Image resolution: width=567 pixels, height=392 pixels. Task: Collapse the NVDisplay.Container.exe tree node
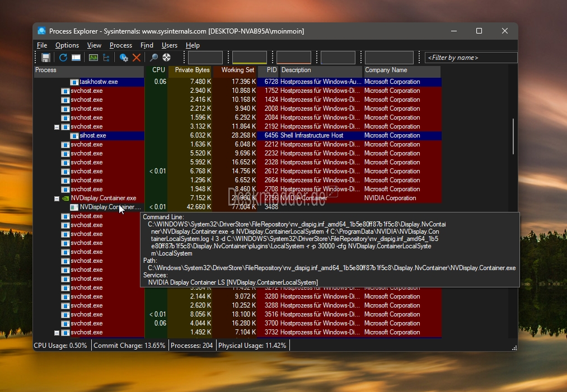(57, 199)
